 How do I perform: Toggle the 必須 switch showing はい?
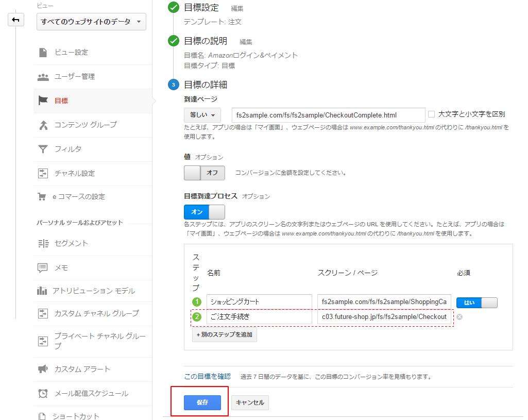coord(477,303)
